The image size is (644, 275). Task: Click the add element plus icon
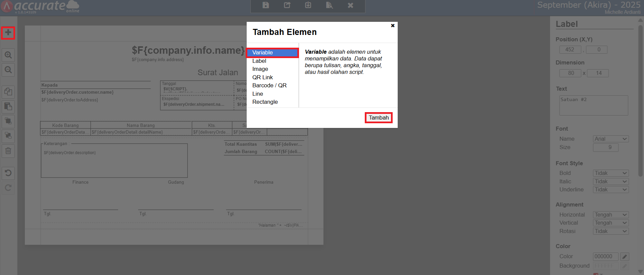tap(8, 33)
